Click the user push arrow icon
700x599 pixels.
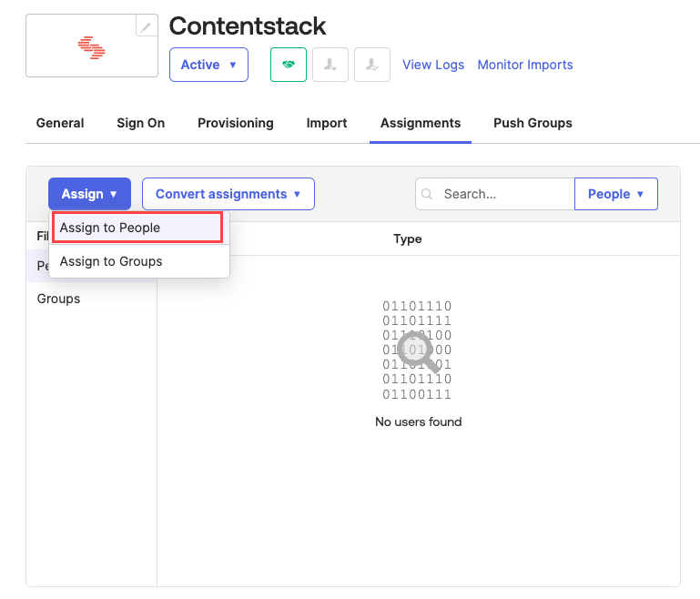click(x=330, y=65)
